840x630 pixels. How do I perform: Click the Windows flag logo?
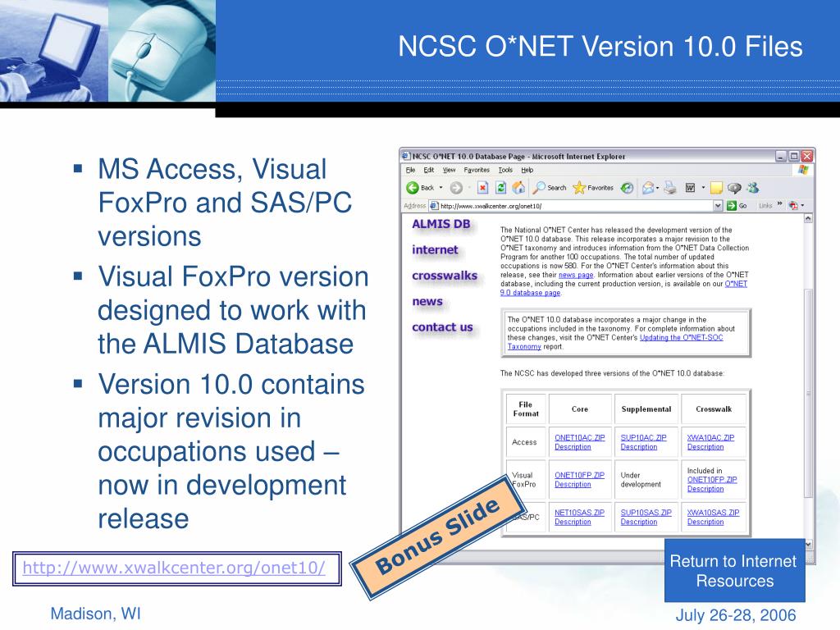coord(802,170)
